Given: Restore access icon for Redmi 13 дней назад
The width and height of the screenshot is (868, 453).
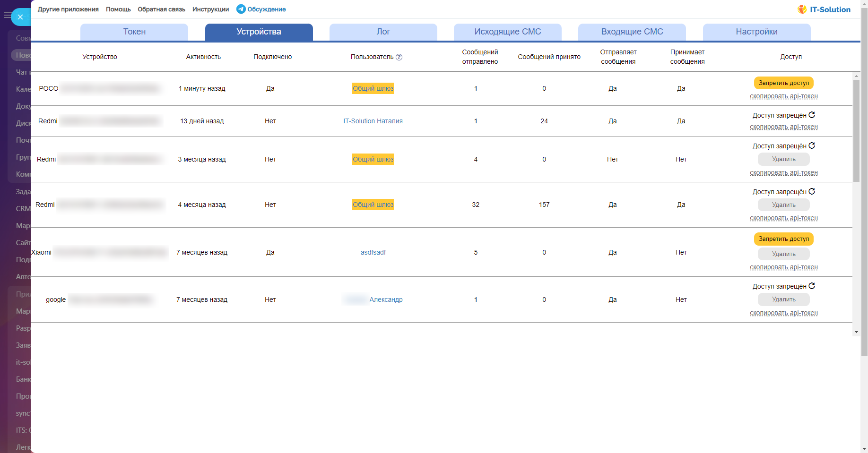Looking at the screenshot, I should (812, 115).
